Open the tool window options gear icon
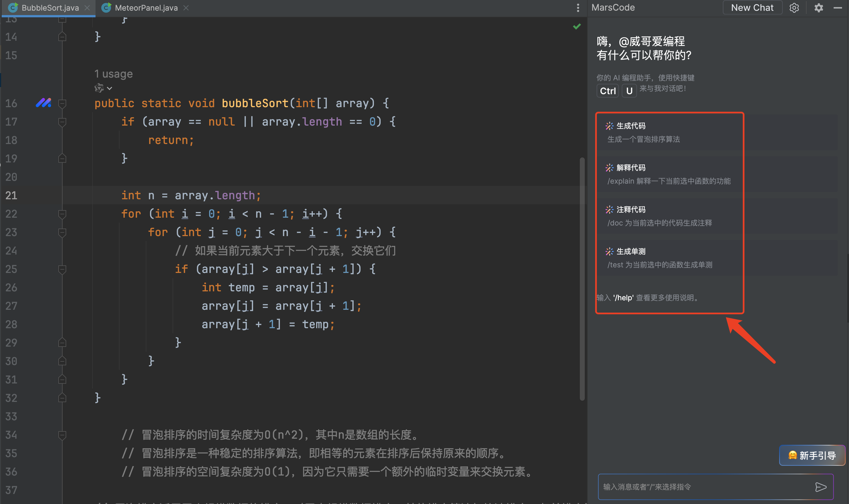Screen dimensions: 849x504 (x=818, y=8)
